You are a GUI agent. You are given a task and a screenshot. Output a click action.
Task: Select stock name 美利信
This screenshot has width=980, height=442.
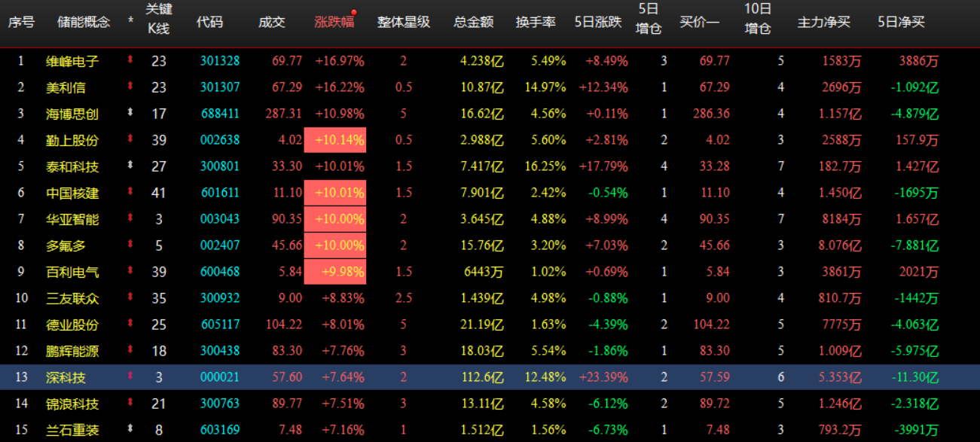tap(66, 87)
